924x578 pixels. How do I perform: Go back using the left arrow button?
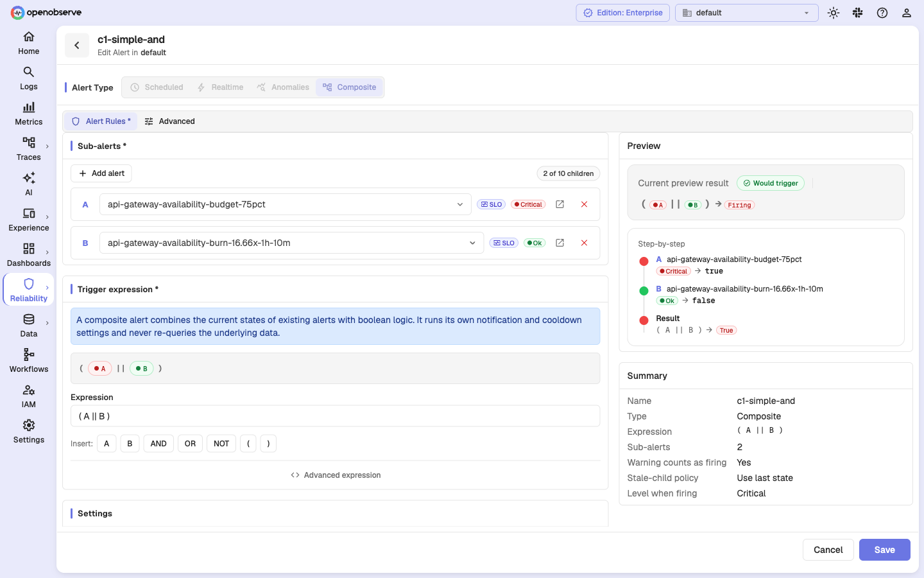click(x=77, y=45)
